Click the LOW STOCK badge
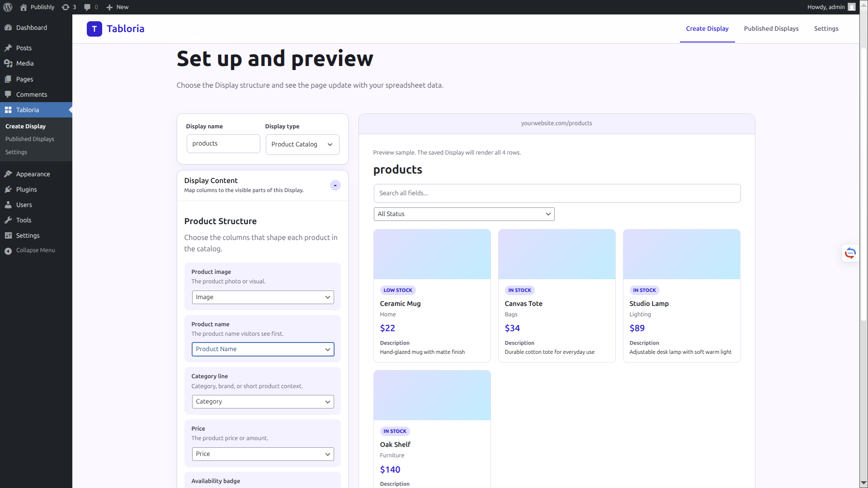868x488 pixels. click(398, 290)
